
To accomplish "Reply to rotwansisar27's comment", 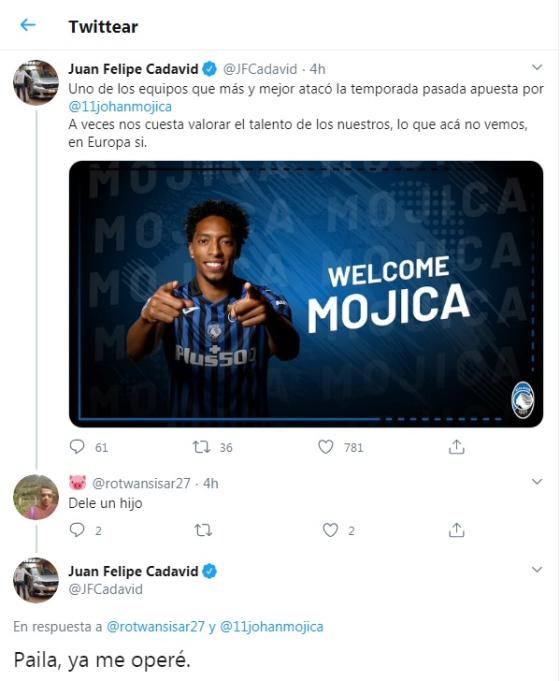I will coord(77,530).
